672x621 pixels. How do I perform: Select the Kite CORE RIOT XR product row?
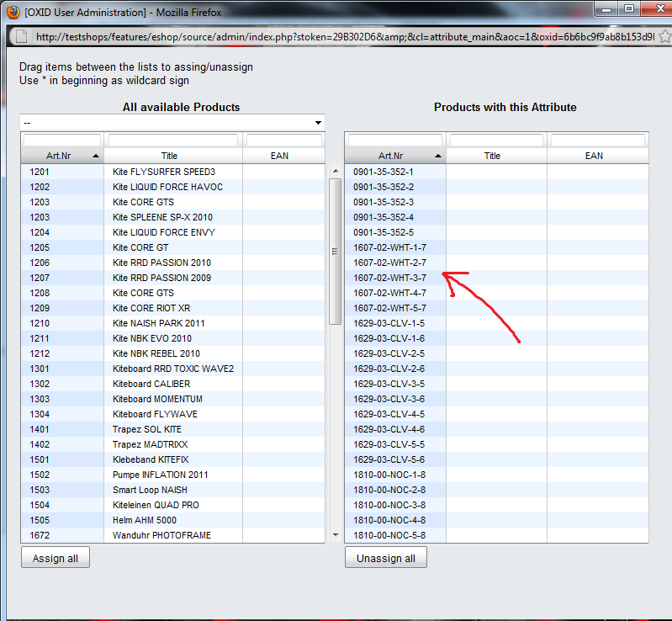[x=151, y=308]
